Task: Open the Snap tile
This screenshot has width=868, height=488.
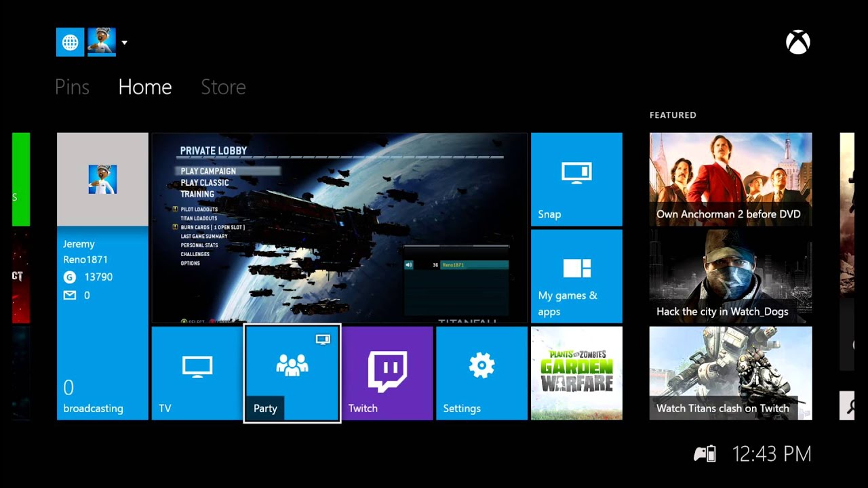Action: point(576,179)
